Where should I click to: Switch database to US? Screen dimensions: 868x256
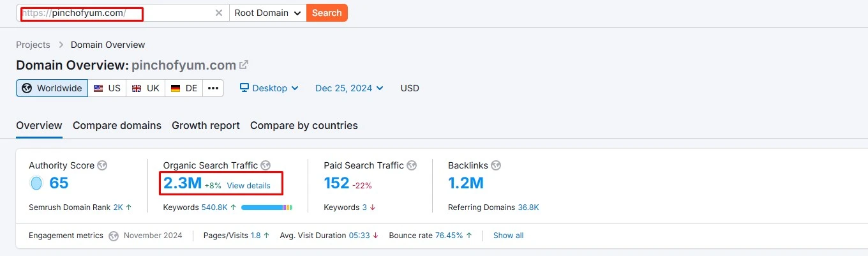[x=107, y=88]
